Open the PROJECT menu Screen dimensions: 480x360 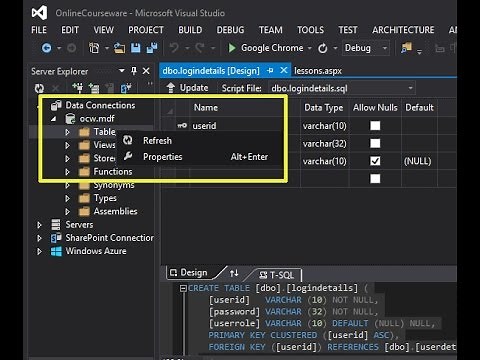(146, 30)
